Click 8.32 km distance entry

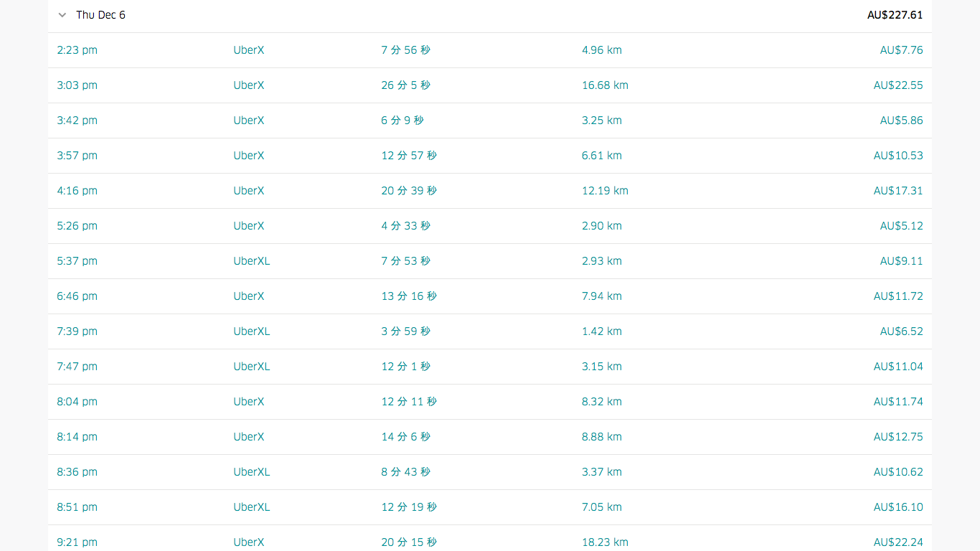click(x=602, y=402)
